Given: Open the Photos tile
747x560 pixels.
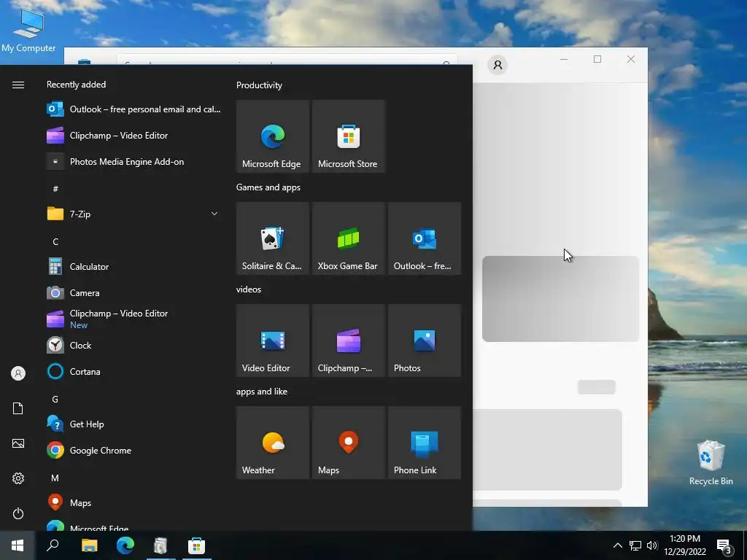Looking at the screenshot, I should 424,341.
